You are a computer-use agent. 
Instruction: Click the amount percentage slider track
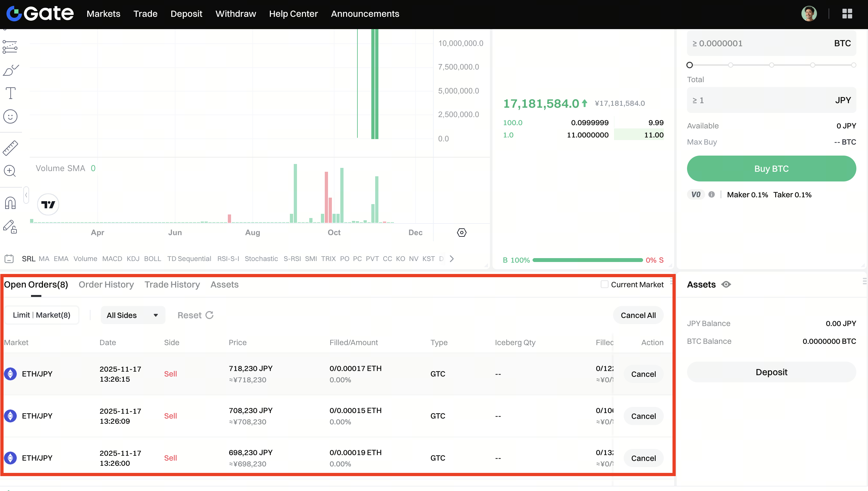[x=771, y=65]
